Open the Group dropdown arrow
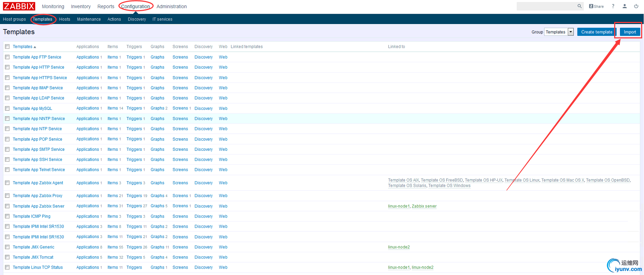The image size is (644, 275). (x=570, y=32)
